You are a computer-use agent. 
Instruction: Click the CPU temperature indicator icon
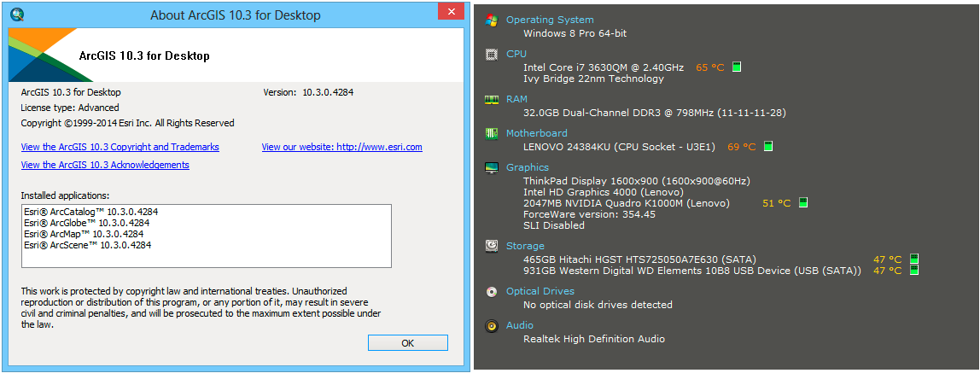tap(736, 67)
